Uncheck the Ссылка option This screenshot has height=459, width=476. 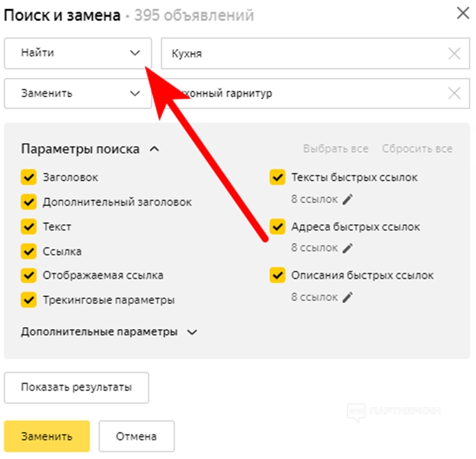click(x=29, y=251)
